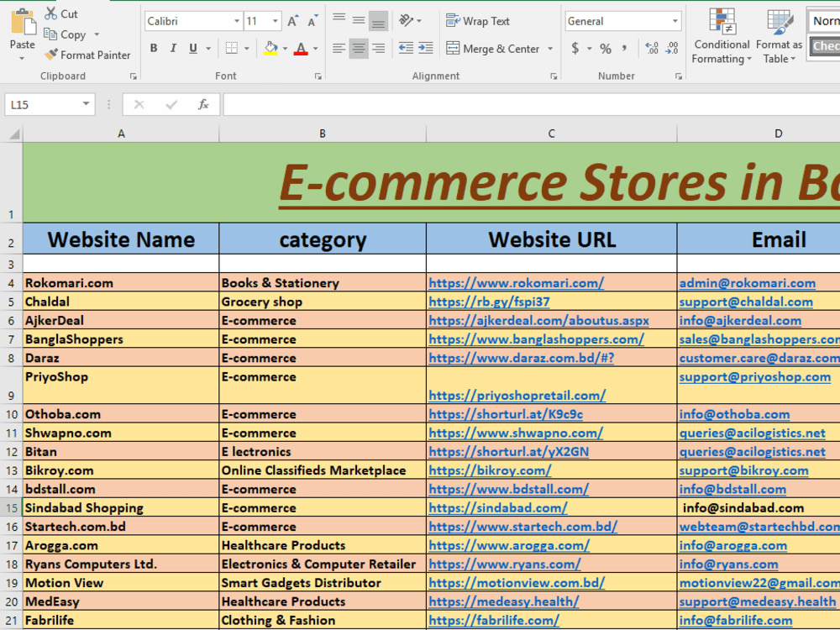Click the Paste clipboard icon
Viewport: 840px width, 630px height.
point(23,23)
